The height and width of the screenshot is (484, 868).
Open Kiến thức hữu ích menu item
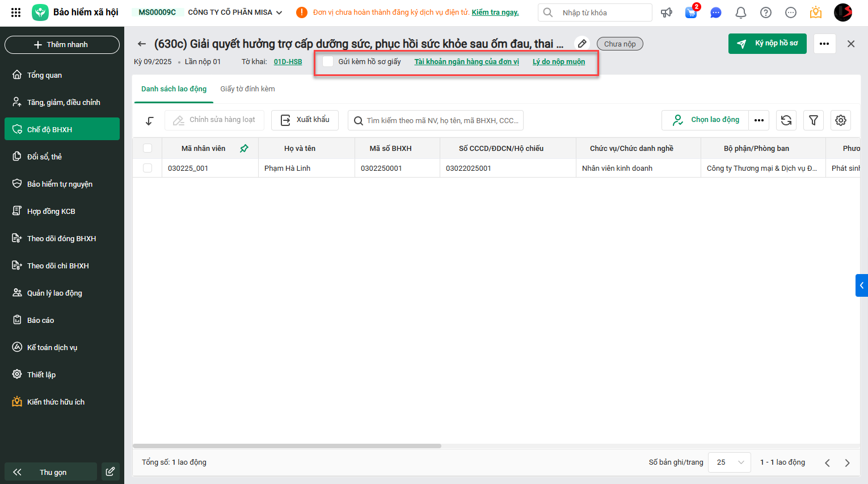(x=62, y=402)
